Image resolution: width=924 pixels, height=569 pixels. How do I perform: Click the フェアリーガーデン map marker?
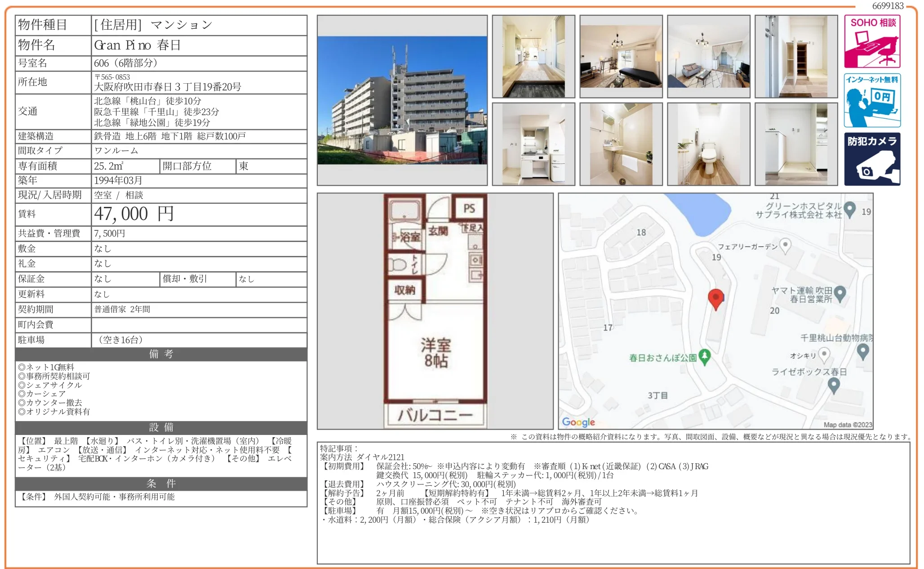tap(785, 245)
